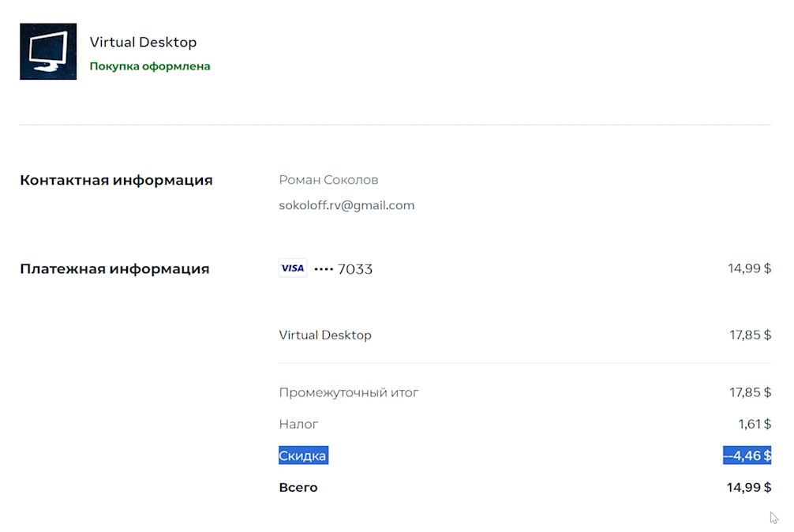Image resolution: width=794 pixels, height=532 pixels.
Task: Click the Virtual Desktop monitor app icon
Action: 48,51
